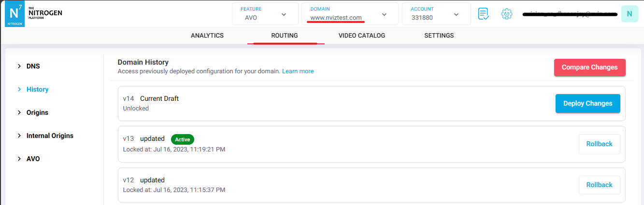Click the Compare Changes button
The image size is (644, 205).
click(589, 68)
